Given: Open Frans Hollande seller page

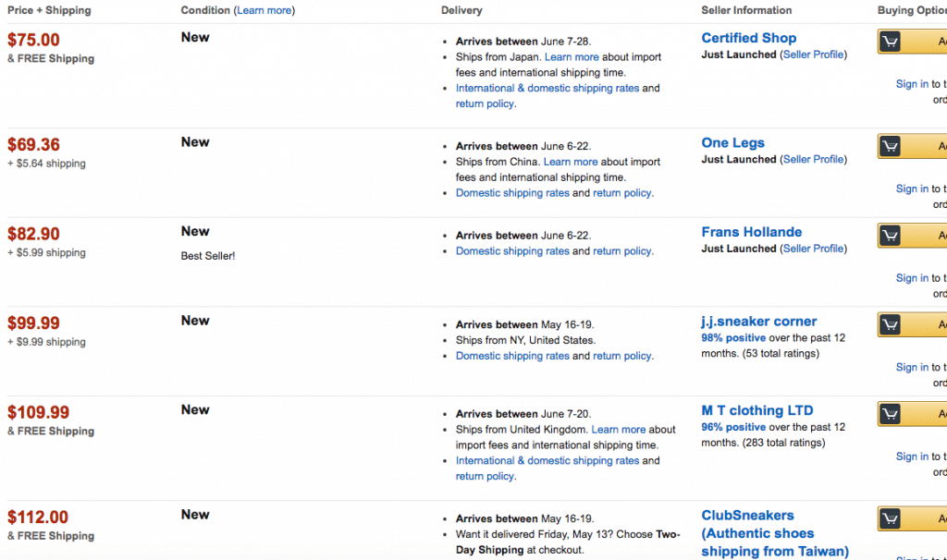Looking at the screenshot, I should coord(751,232).
